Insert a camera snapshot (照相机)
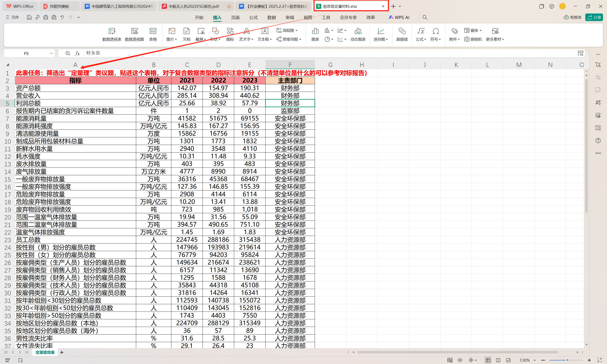The image size is (607, 364). [473, 39]
